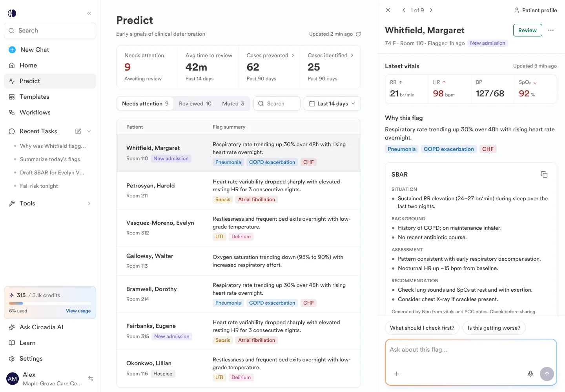Go to next flagged patient
This screenshot has height=392, width=565.
tap(431, 10)
